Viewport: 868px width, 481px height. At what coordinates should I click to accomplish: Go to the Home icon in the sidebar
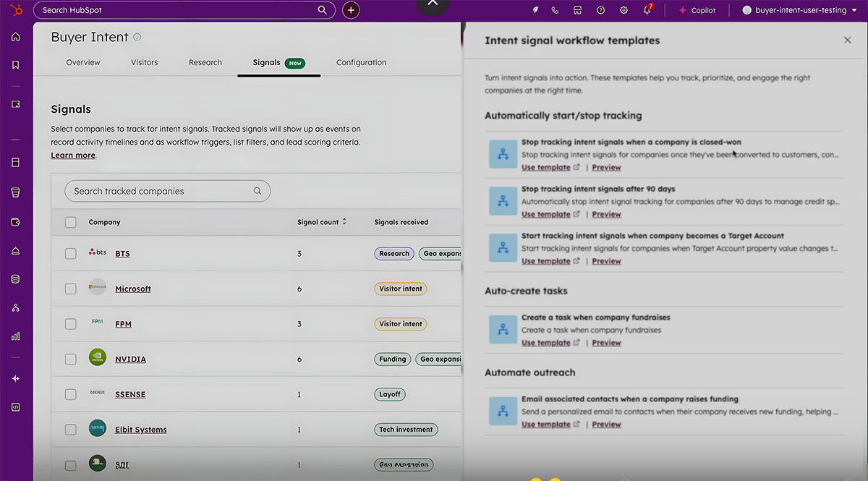(x=15, y=36)
